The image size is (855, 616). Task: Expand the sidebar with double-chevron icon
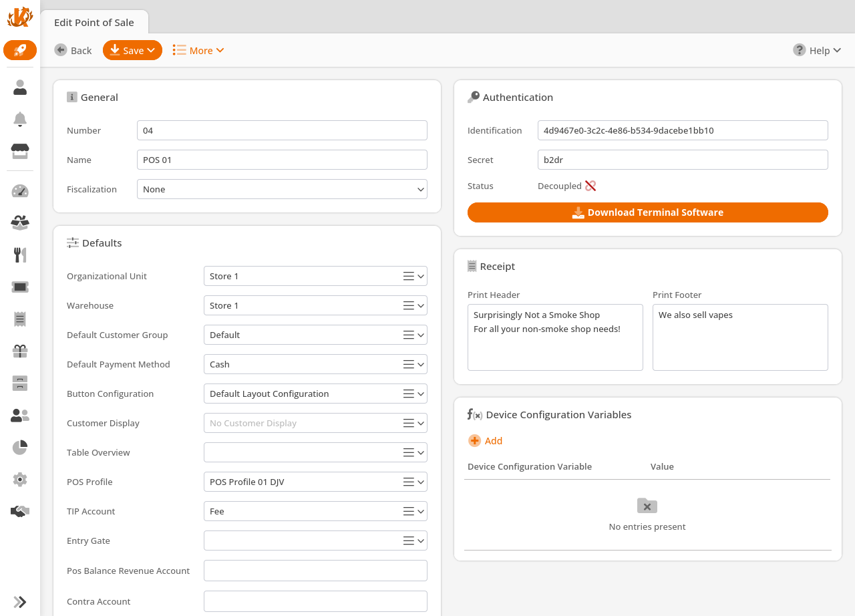(20, 602)
